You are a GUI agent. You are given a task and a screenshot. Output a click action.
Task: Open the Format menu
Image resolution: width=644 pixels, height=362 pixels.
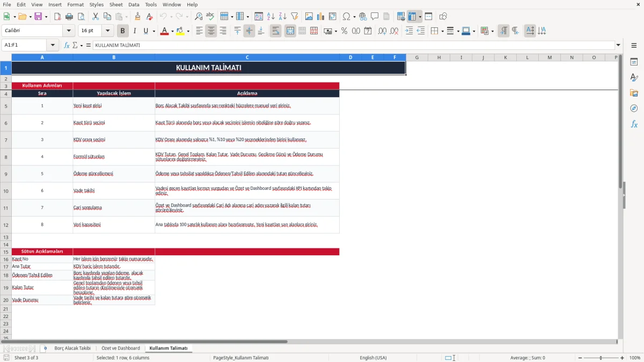point(75,4)
